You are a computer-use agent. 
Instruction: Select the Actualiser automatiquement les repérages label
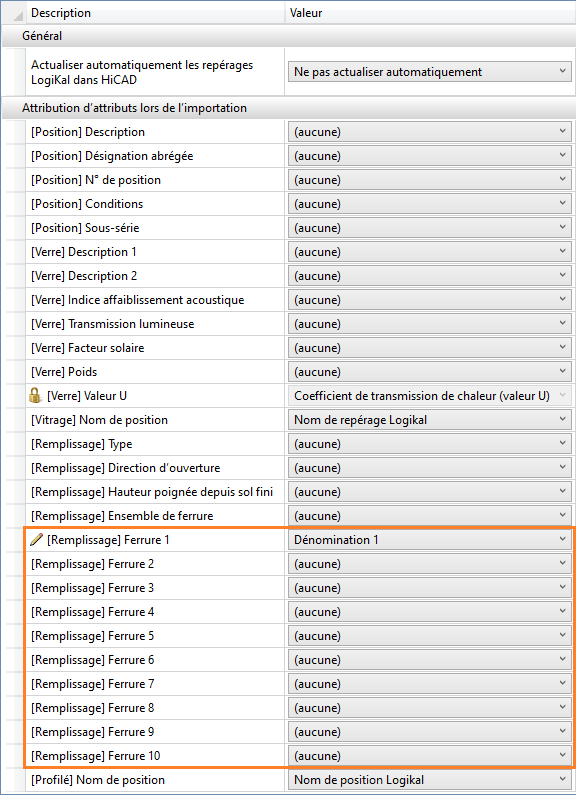coord(142,73)
